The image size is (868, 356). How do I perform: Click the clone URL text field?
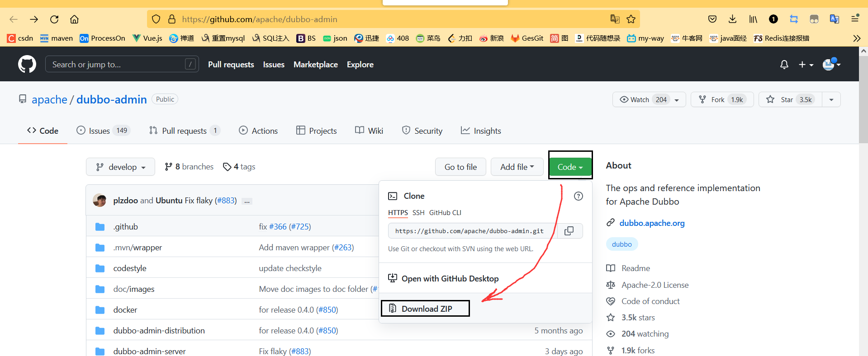(x=473, y=231)
